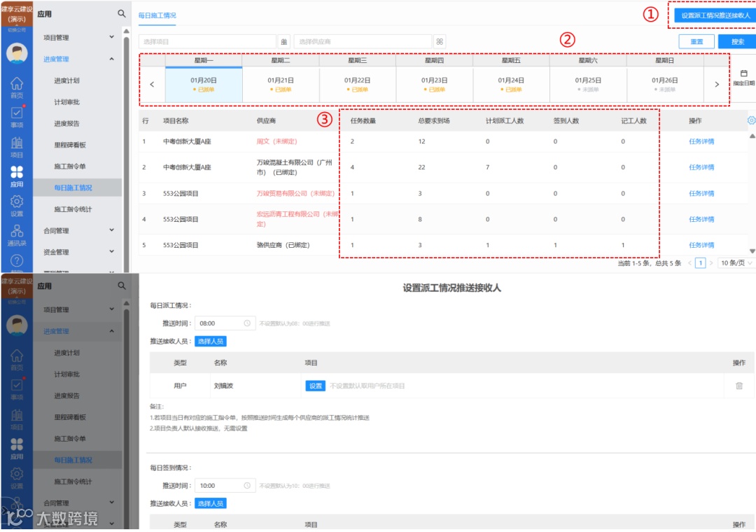Collapse 进度管理 menu in undimmed sidebar

[x=78, y=59]
